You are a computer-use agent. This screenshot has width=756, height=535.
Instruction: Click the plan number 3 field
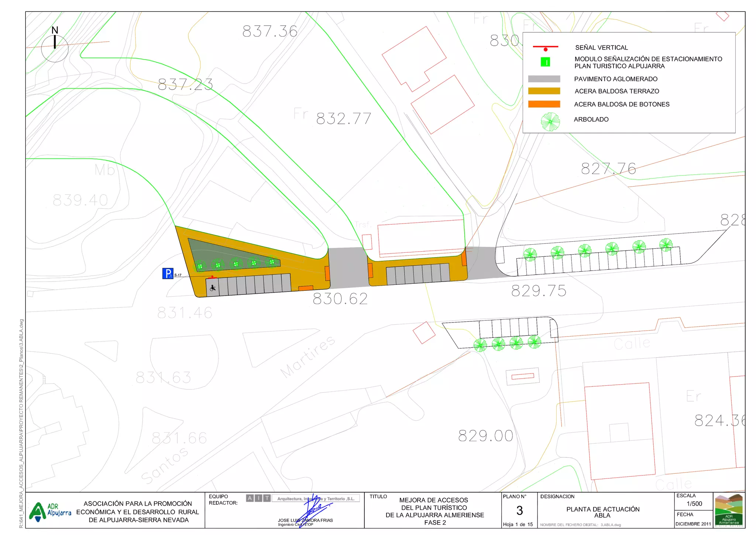click(519, 511)
